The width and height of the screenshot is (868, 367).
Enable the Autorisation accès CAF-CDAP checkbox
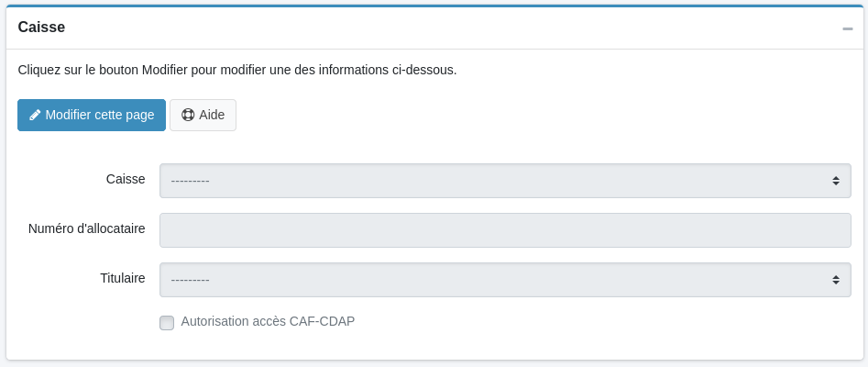click(x=167, y=323)
